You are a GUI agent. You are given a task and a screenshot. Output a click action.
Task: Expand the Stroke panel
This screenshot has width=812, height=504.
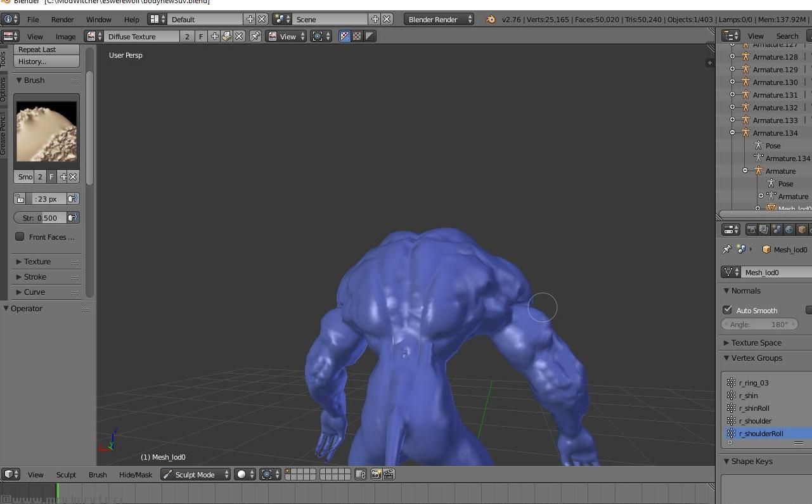point(35,277)
